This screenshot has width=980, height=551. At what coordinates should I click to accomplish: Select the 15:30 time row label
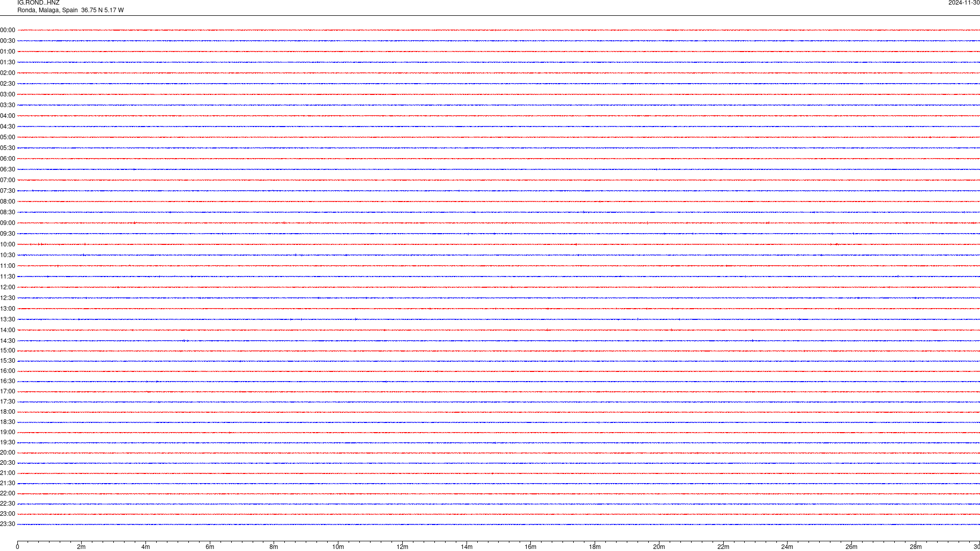click(8, 361)
